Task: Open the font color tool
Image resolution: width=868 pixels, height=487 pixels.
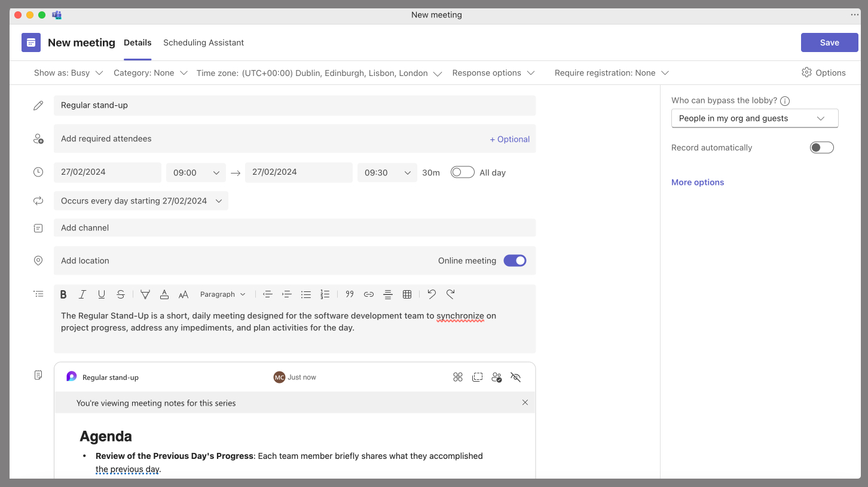Action: click(164, 294)
